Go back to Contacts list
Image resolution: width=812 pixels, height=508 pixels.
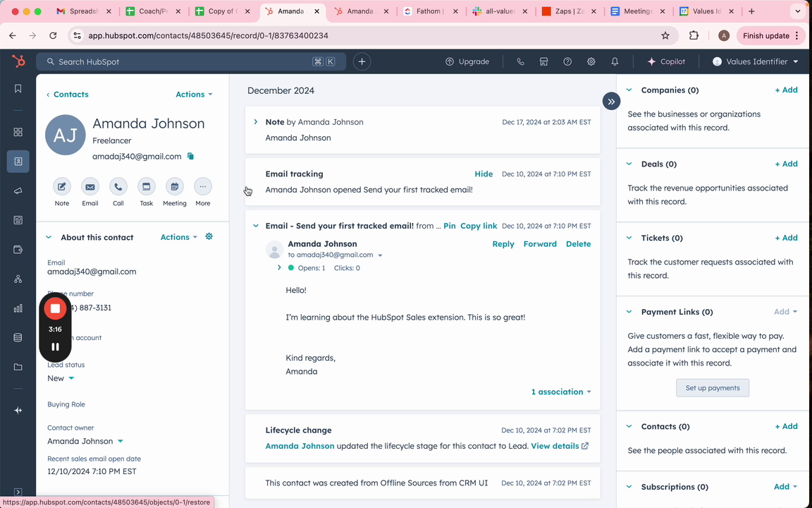pos(68,95)
